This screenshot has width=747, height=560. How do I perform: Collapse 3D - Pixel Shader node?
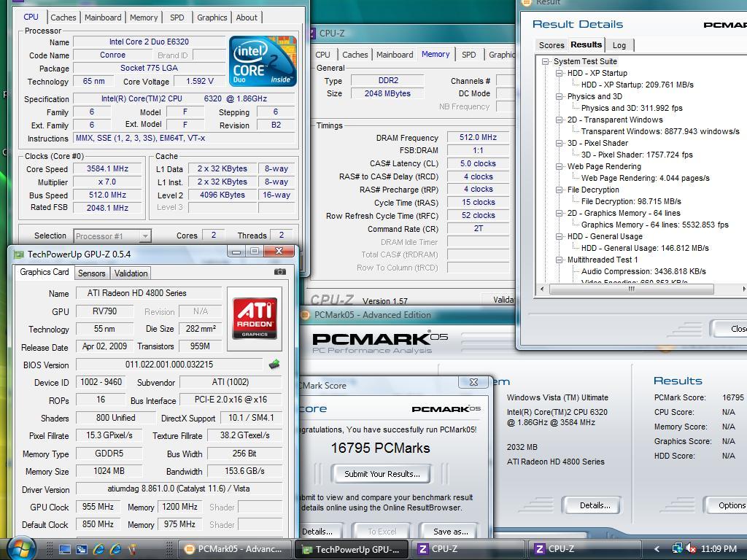(x=560, y=144)
